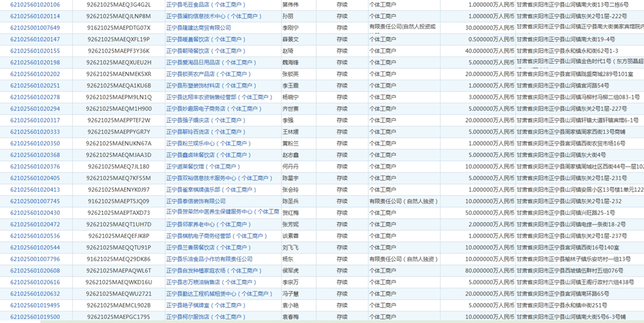Click registration number 621025601020198

(x=35, y=62)
